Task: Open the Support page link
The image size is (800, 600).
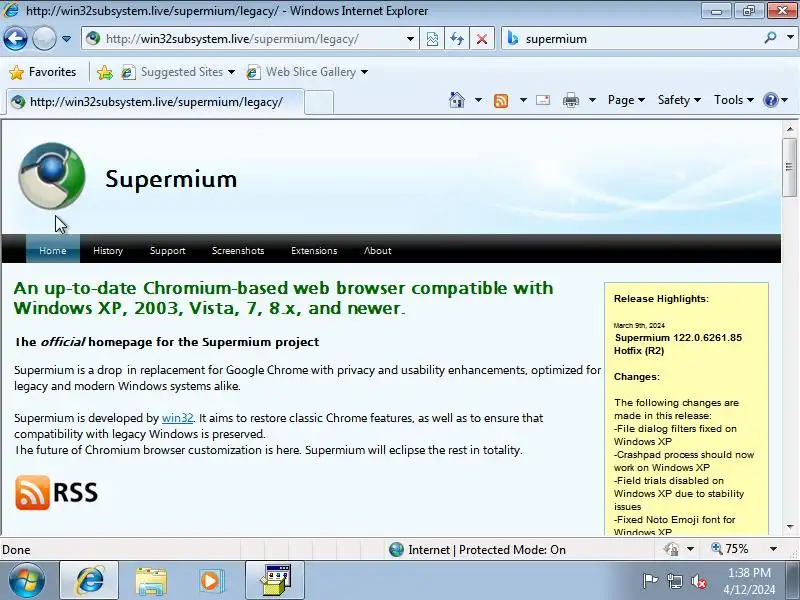Action: 167,251
